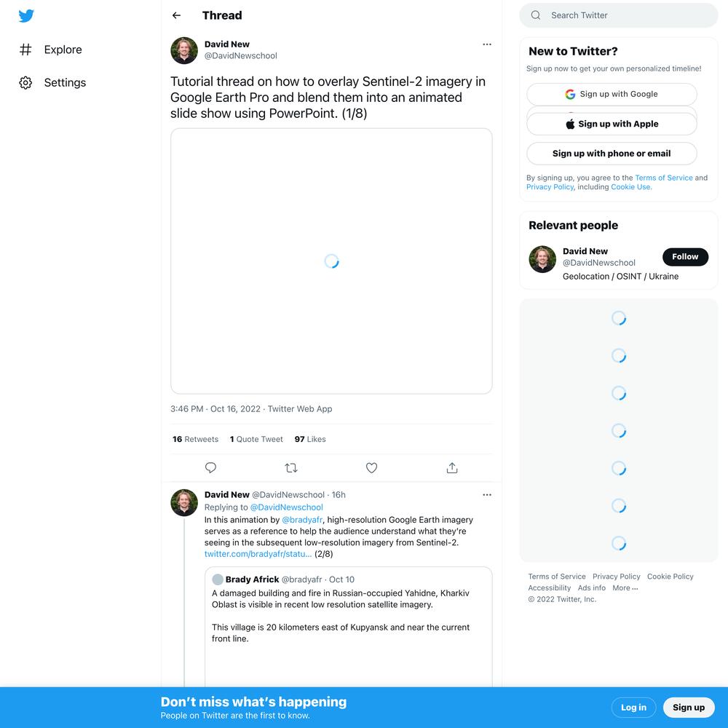Follow David New in Relevant people
The image size is (728, 728).
(685, 257)
